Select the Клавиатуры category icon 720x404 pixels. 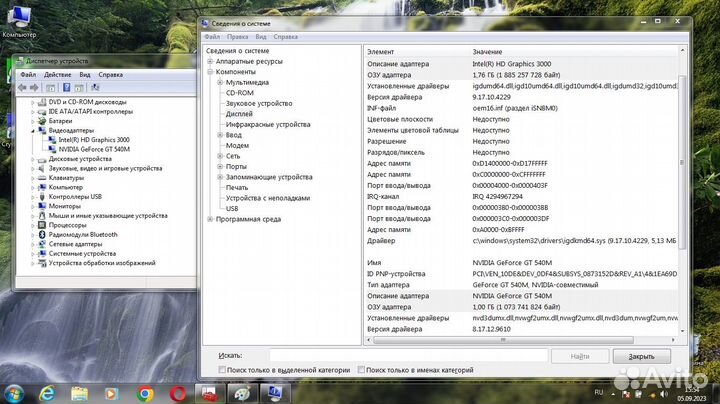[x=42, y=178]
